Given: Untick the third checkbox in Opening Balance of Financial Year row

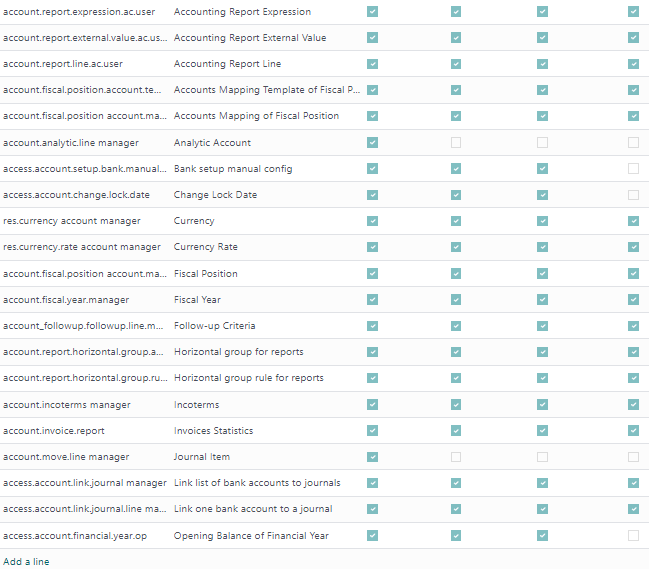Looking at the screenshot, I should click(x=542, y=535).
